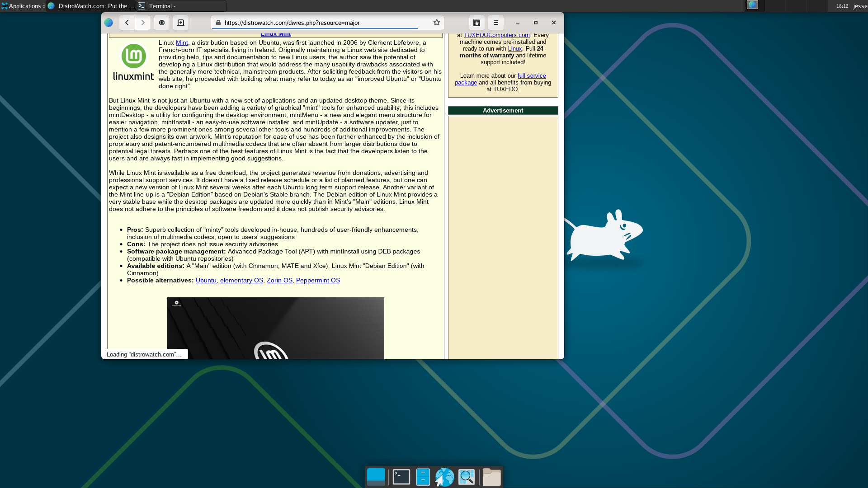
Task: Open the application finder magnifier dock icon
Action: pyautogui.click(x=467, y=477)
